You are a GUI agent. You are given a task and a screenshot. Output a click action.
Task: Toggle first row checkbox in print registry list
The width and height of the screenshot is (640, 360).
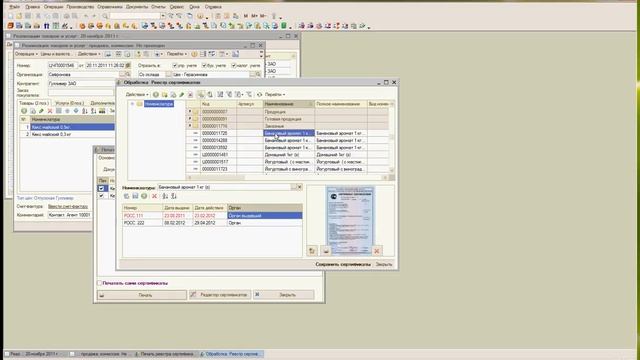pos(101,188)
